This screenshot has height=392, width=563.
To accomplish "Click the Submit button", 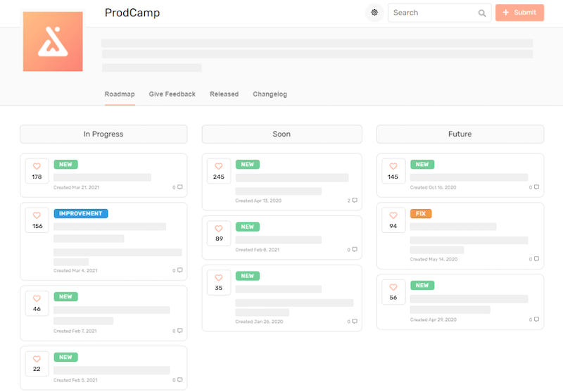I will [x=519, y=13].
